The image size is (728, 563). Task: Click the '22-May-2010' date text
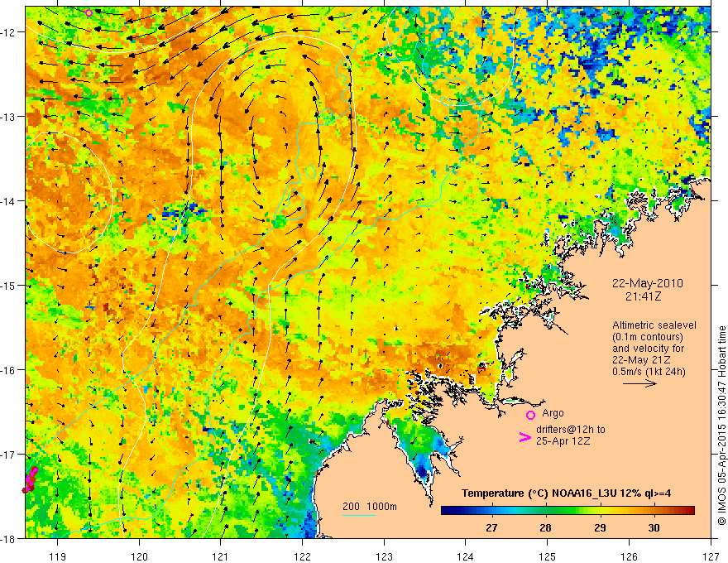pyautogui.click(x=648, y=283)
